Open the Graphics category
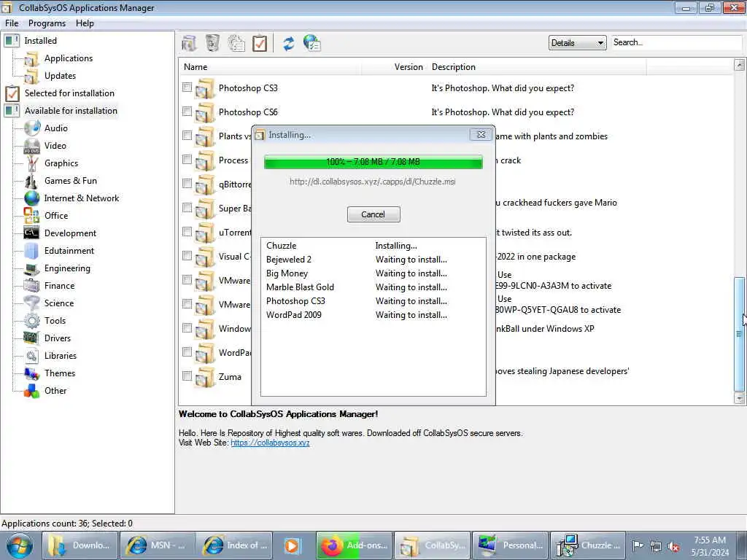 [x=61, y=163]
